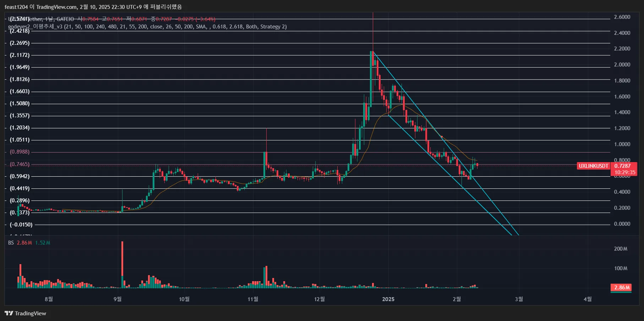Select the godeyes2_이평추세_v3 indicator label
The image size is (644, 321).
147,27
